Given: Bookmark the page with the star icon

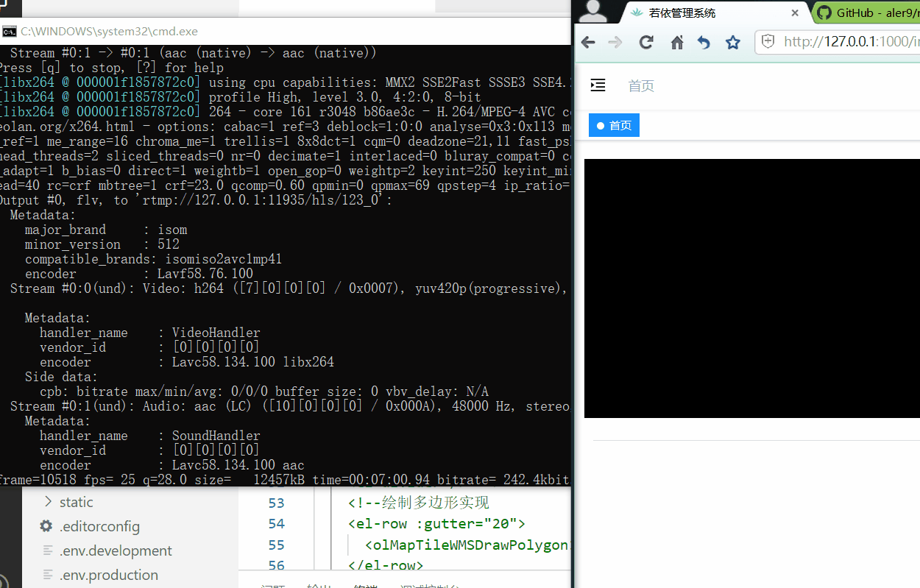Looking at the screenshot, I should 732,43.
